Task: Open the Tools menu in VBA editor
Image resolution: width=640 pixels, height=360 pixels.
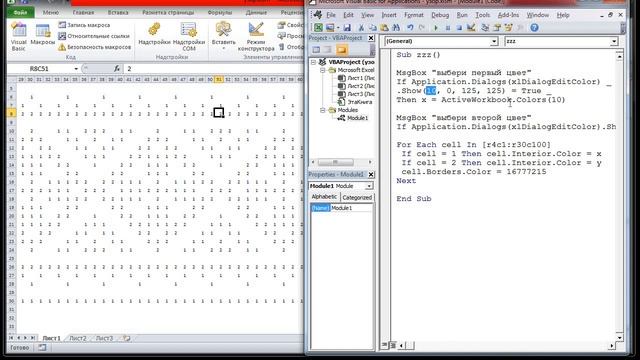Action: 482,15
